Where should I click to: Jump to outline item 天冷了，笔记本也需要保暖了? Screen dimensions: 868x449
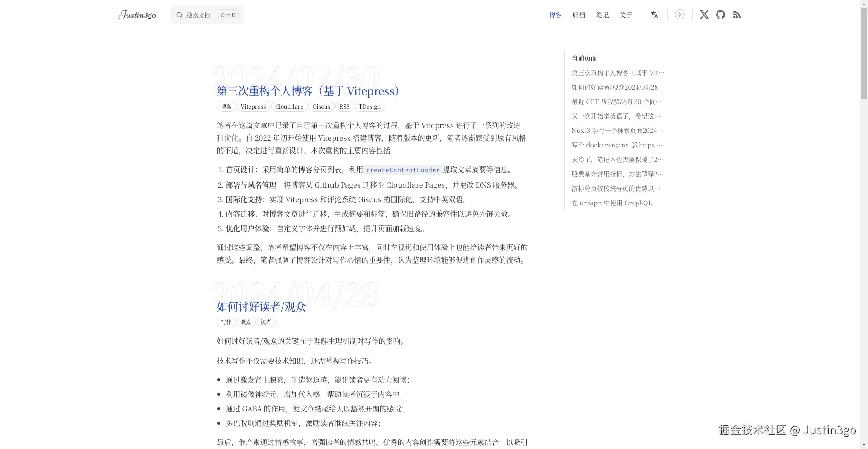pyautogui.click(x=618, y=160)
